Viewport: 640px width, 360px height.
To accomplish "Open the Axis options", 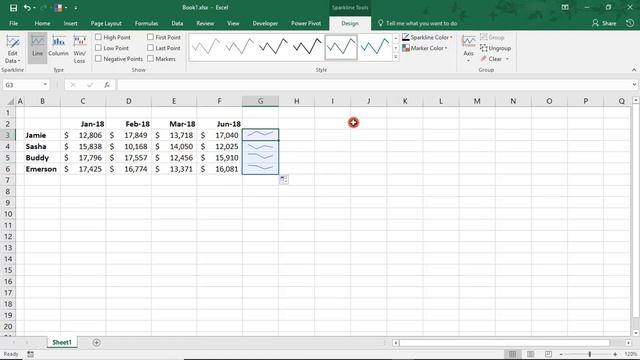I will point(468,48).
